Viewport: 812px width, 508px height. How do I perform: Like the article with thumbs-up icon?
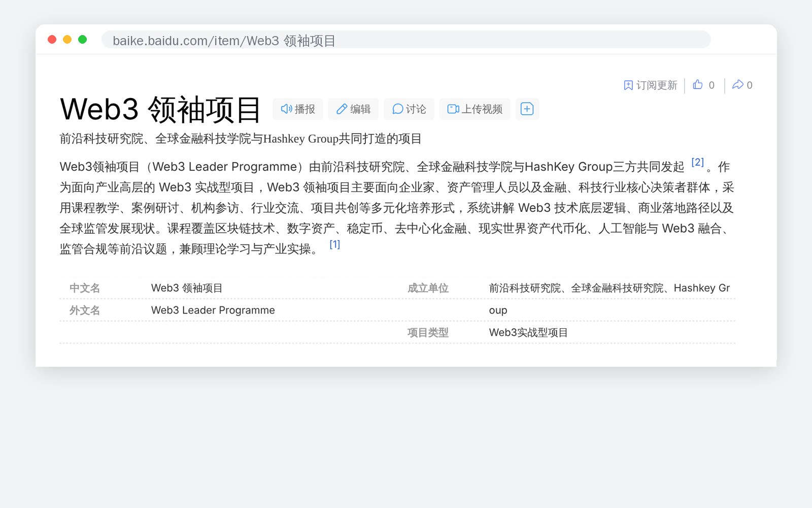[x=698, y=85]
